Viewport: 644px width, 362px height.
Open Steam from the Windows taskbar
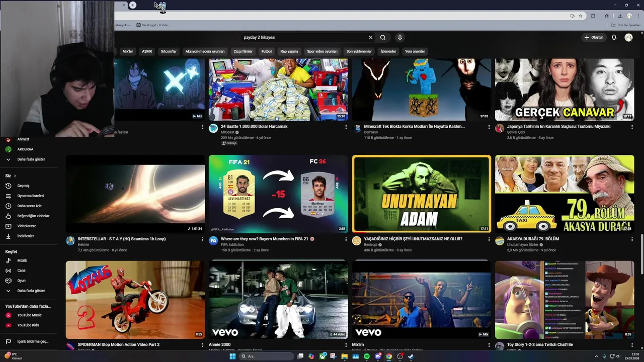coord(411,356)
